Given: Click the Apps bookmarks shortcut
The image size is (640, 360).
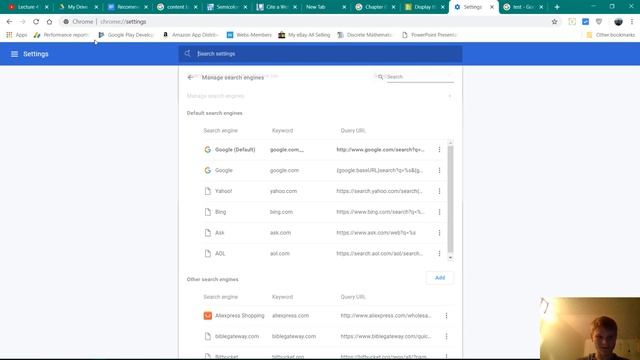Looking at the screenshot, I should click(x=17, y=35).
